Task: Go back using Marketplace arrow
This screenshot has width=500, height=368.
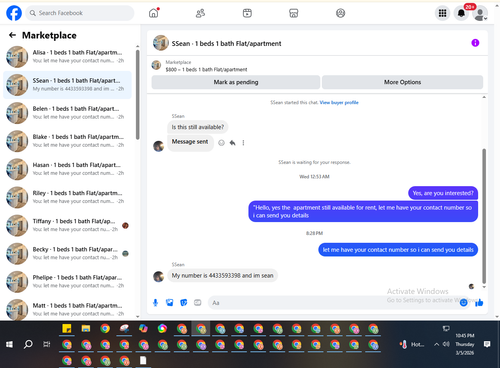Action: point(12,35)
